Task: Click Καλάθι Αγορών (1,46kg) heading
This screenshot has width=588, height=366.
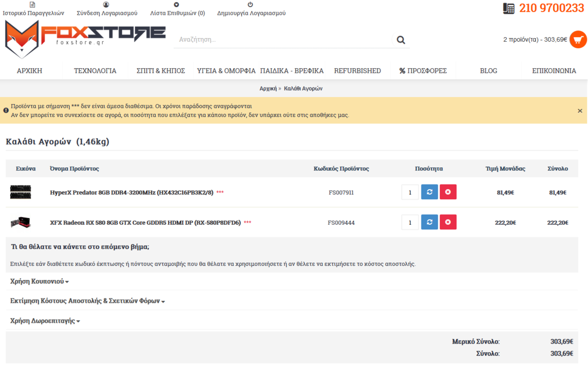Action: 57,141
